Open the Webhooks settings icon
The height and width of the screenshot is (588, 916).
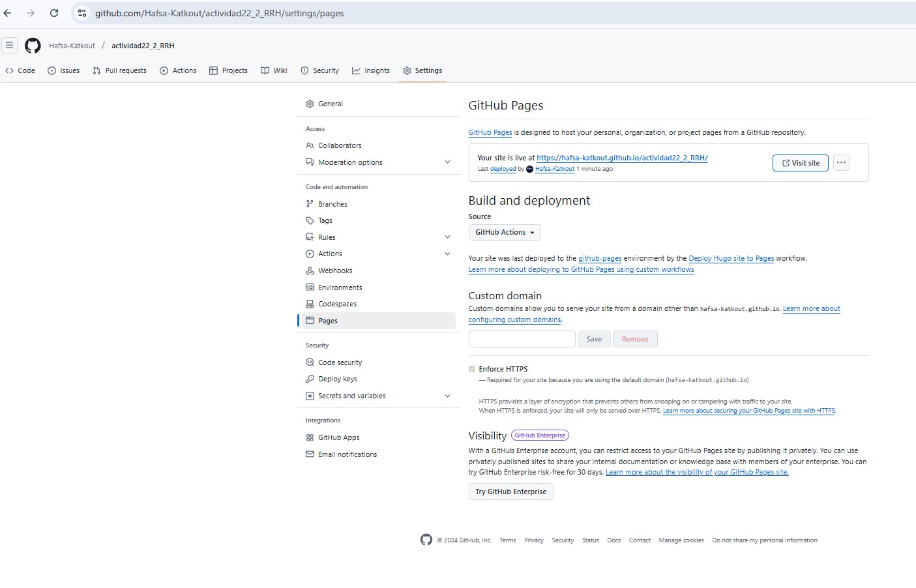coord(310,271)
